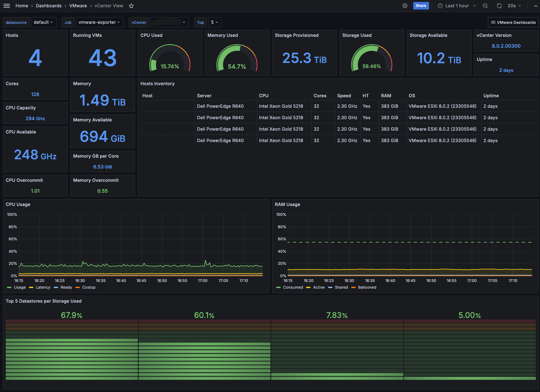Go to Dashboards breadcrumb

pyautogui.click(x=49, y=6)
